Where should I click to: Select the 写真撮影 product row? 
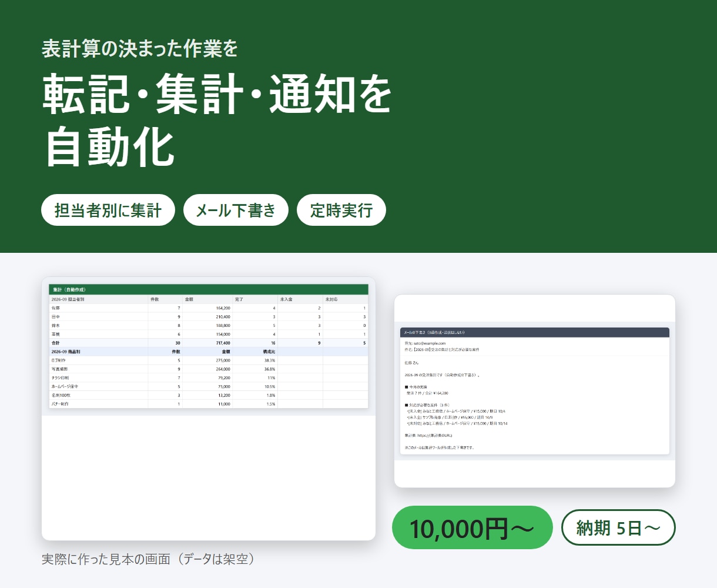209,369
